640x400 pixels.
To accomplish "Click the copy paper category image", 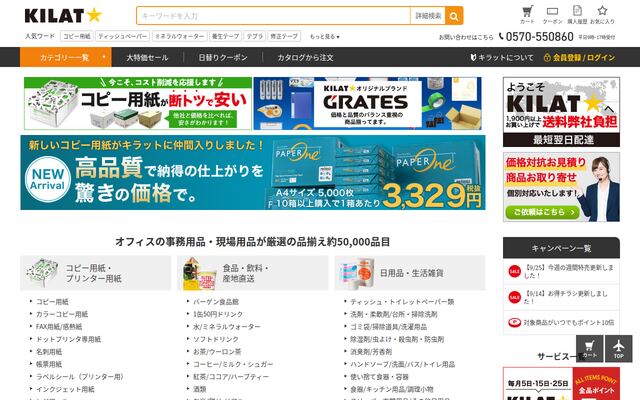I will [x=42, y=273].
